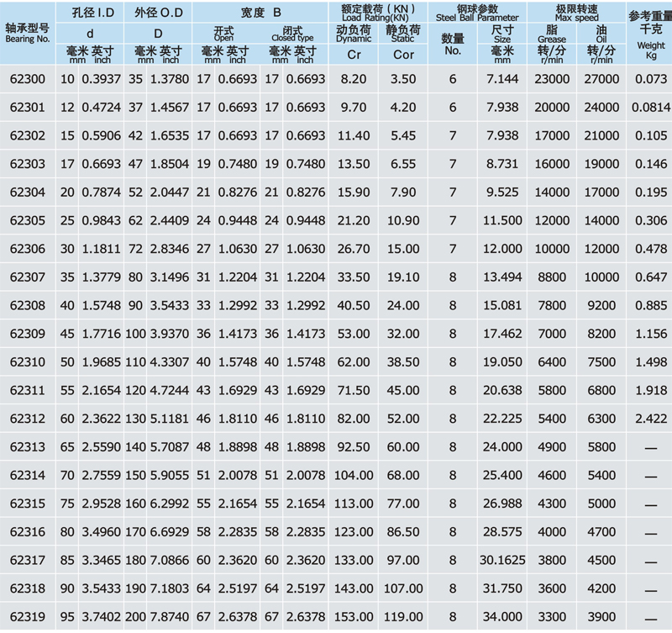Click bearing number 62300 in first column
This screenshot has width=672, height=633.
[x=25, y=79]
